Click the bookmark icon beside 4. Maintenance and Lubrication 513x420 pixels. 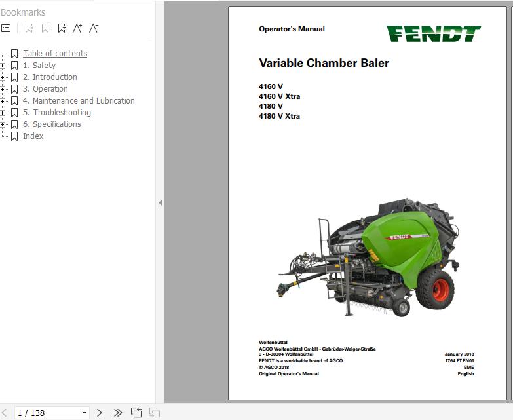[x=14, y=101]
